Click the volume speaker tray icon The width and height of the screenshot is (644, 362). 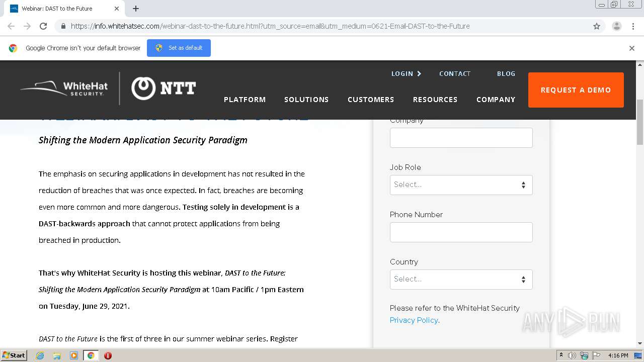tap(572, 355)
